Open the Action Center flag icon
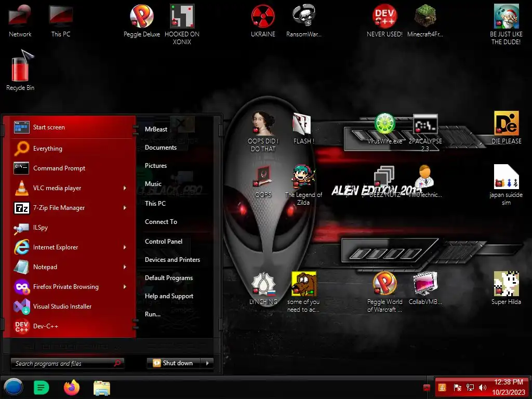The width and height of the screenshot is (532, 399). 457,387
